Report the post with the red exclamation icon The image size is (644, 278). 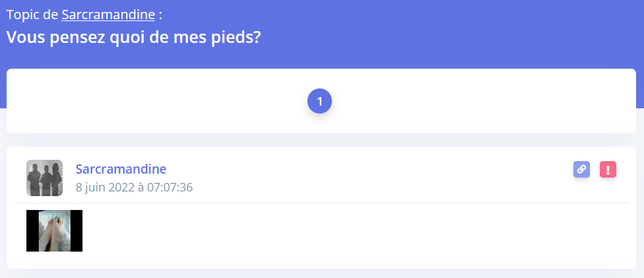[608, 170]
